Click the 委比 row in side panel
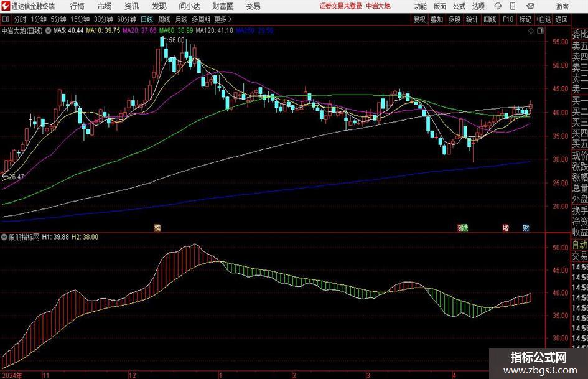Viewport: 588px width, 379px height. [580, 34]
